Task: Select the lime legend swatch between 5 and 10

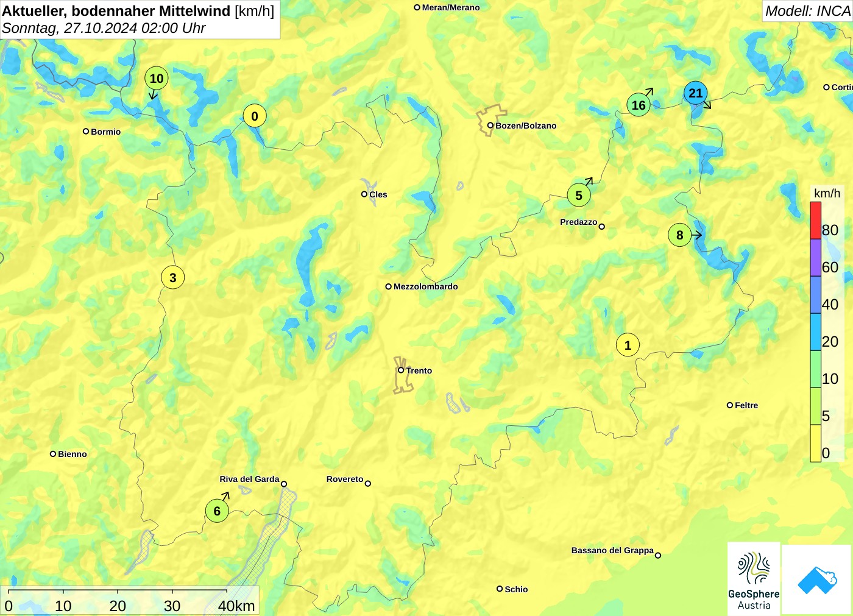Action: 815,406
